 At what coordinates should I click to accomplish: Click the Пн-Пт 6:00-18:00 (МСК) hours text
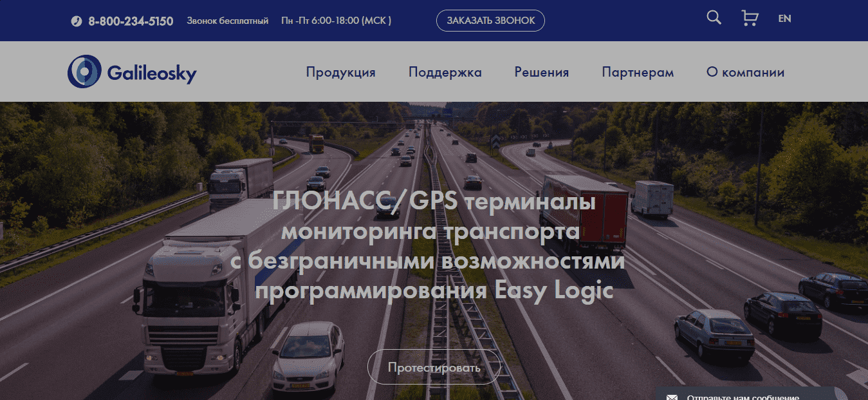click(337, 21)
